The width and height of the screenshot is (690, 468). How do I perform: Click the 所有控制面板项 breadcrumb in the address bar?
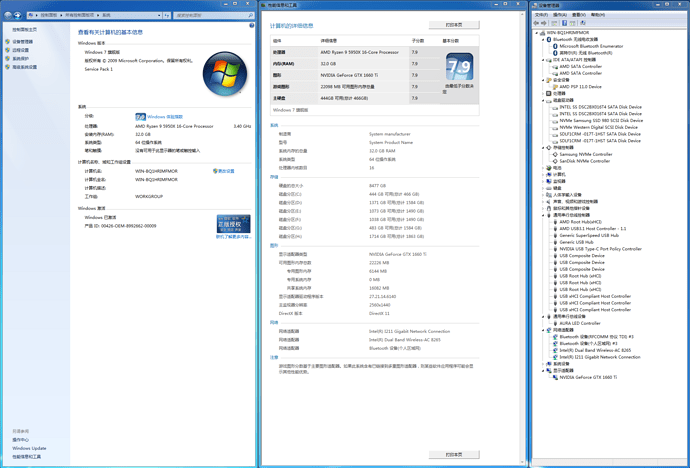(80, 15)
